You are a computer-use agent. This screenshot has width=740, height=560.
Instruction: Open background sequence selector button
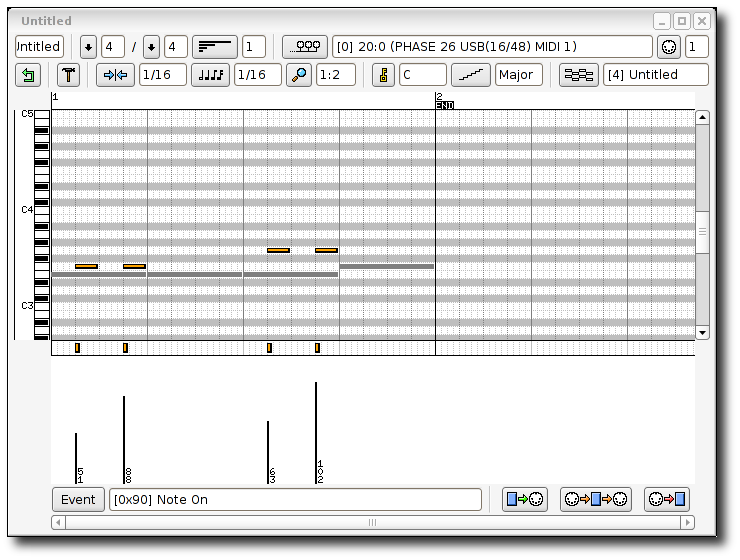[579, 75]
